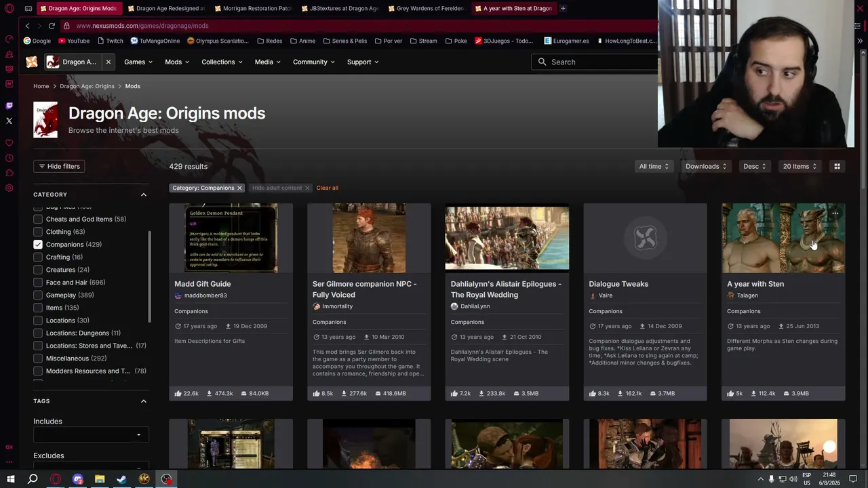Open the Includes tags dropdown
Viewport: 868px width, 488px height.
(91, 434)
